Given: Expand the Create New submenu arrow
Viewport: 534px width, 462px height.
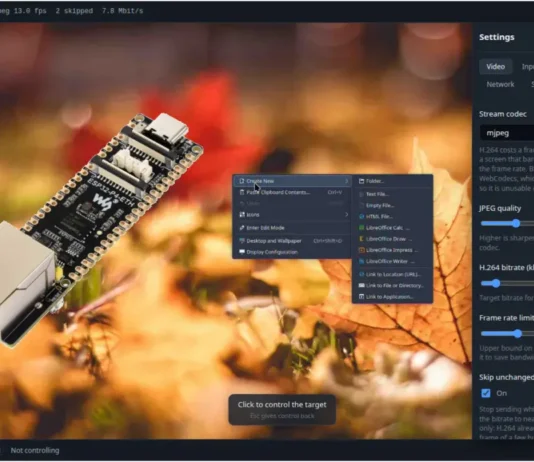Looking at the screenshot, I should pyautogui.click(x=346, y=181).
